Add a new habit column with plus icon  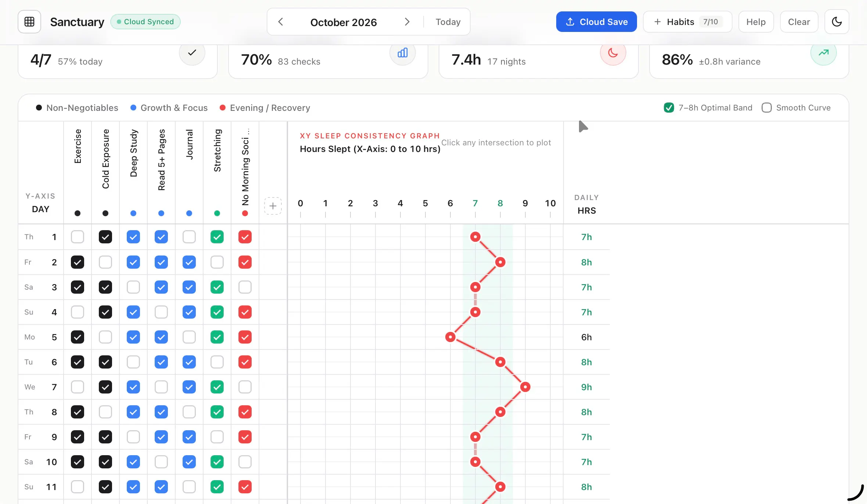pos(273,206)
